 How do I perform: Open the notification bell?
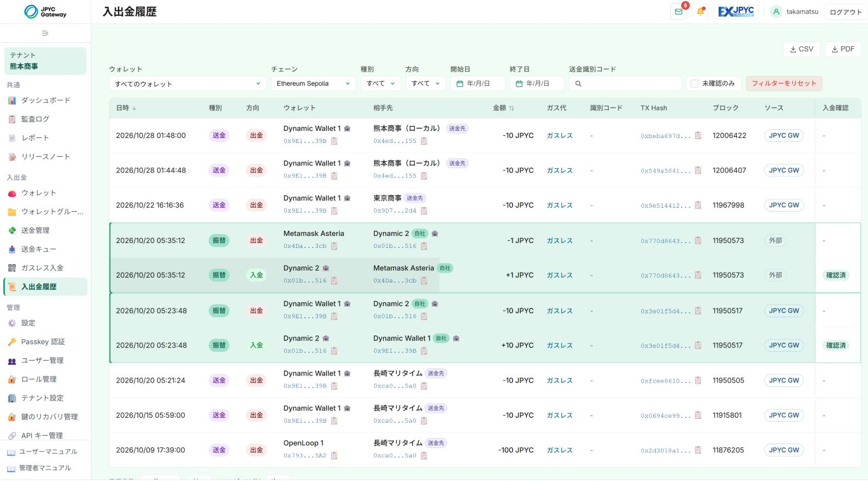click(700, 12)
